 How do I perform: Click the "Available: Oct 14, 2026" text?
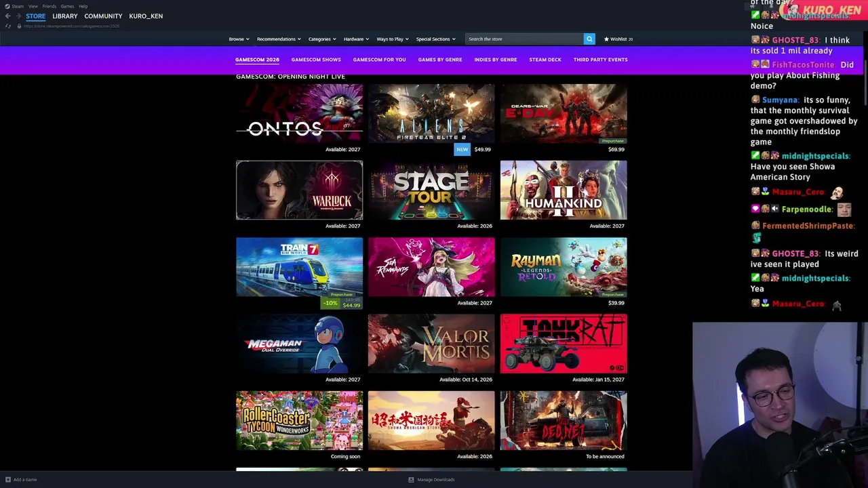466,380
